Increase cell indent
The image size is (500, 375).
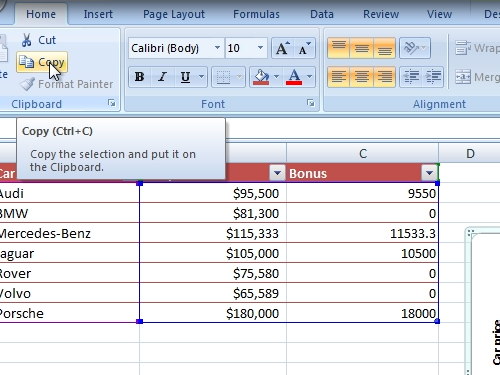click(433, 77)
